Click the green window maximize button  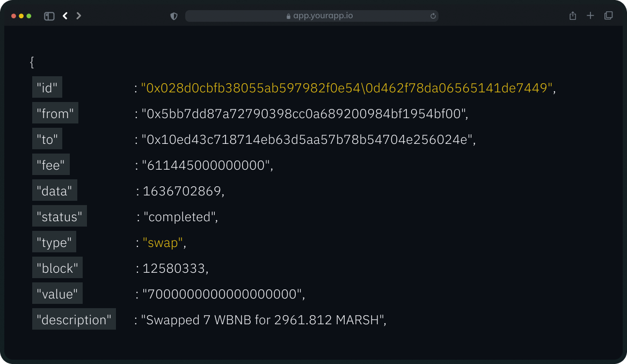[x=29, y=16]
